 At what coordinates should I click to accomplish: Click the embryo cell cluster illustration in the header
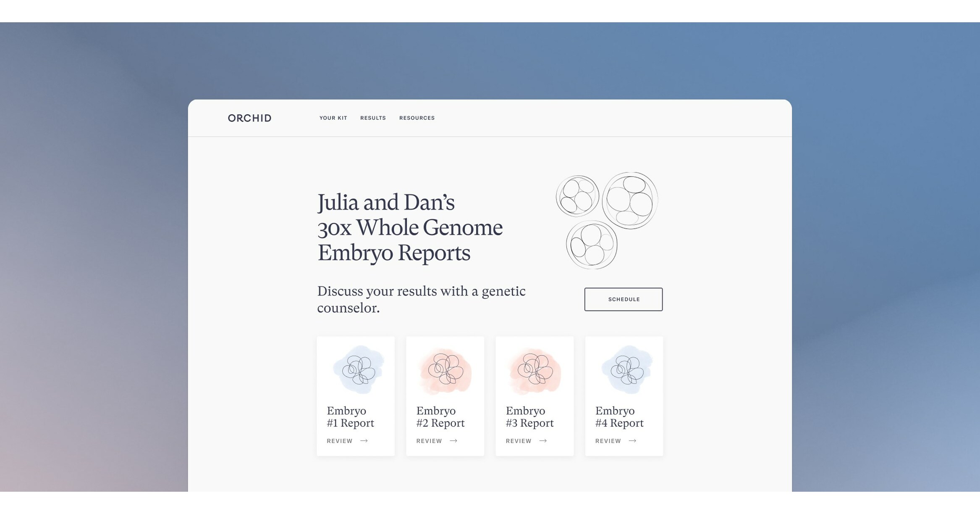[x=607, y=219]
